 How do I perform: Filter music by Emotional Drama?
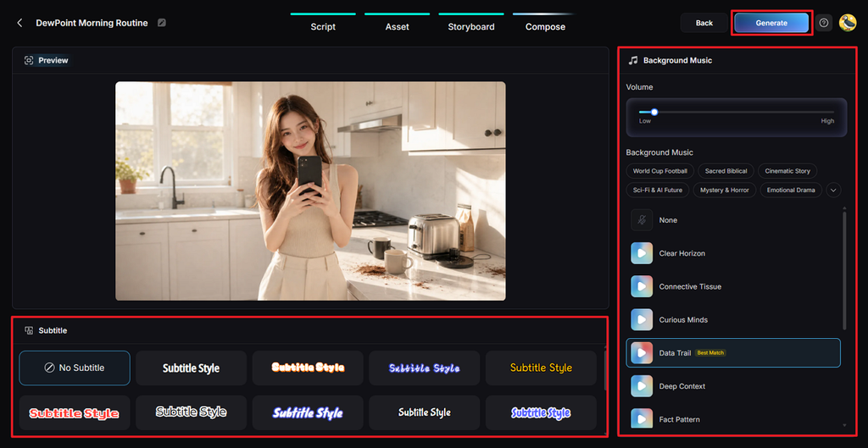point(791,191)
